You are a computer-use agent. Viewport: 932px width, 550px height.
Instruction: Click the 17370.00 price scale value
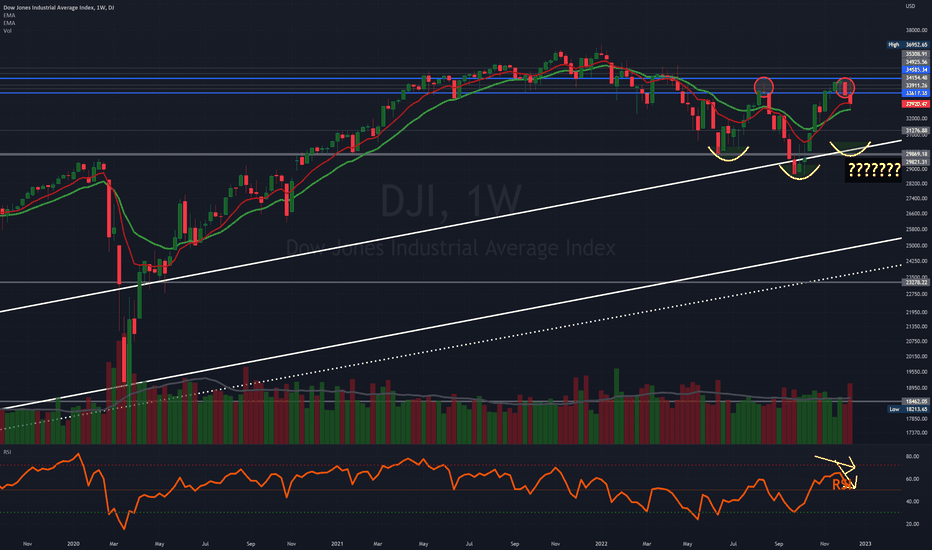(x=917, y=433)
